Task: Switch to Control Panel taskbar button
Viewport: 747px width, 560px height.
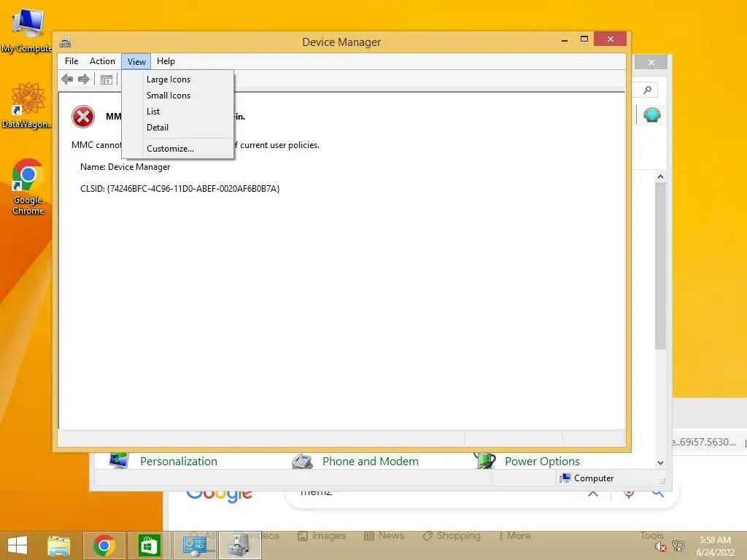Action: [x=194, y=545]
